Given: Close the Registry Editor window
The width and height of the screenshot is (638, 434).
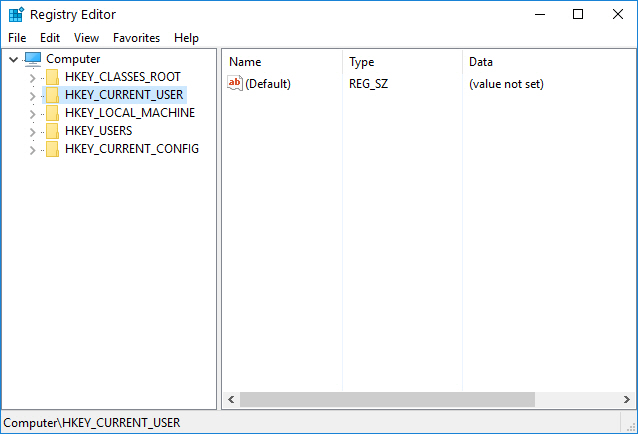Looking at the screenshot, I should 618,15.
